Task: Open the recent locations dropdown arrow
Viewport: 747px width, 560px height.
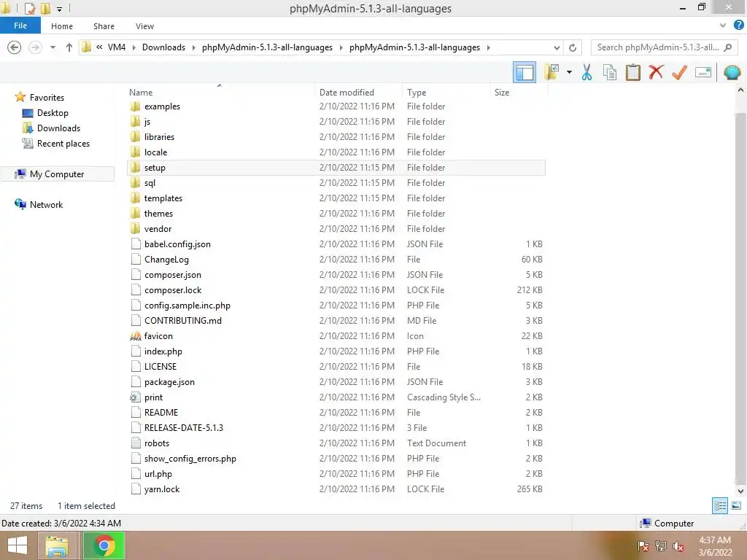Action: [x=53, y=47]
